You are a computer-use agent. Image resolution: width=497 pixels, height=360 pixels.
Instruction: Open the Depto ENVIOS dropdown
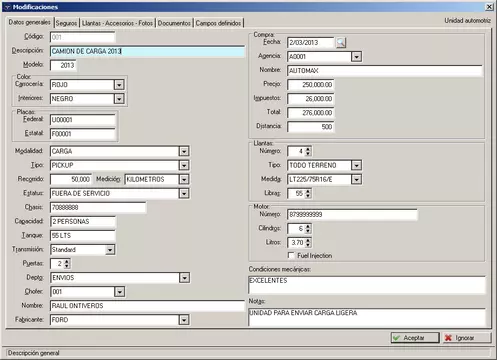coord(184,278)
